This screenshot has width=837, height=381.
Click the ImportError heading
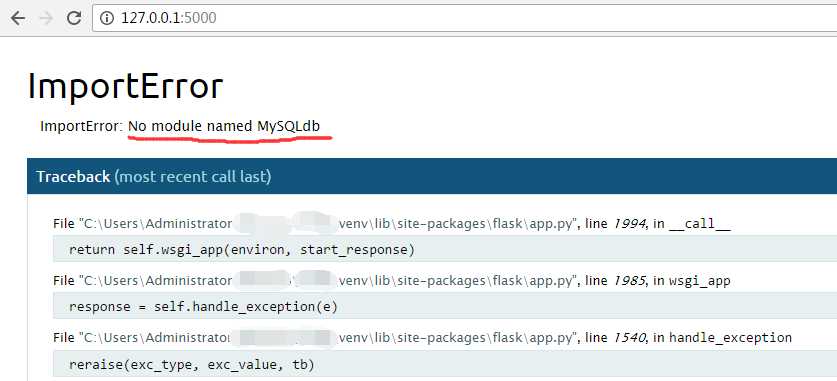pyautogui.click(x=125, y=86)
